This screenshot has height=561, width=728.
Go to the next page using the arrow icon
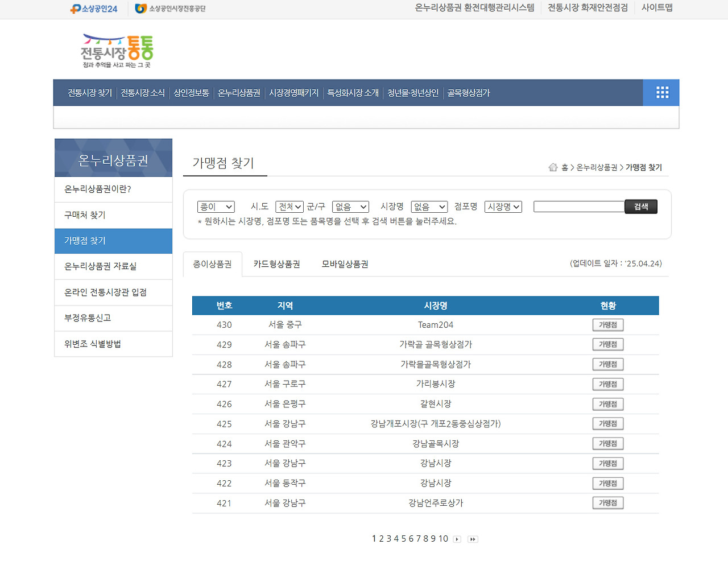tap(457, 539)
